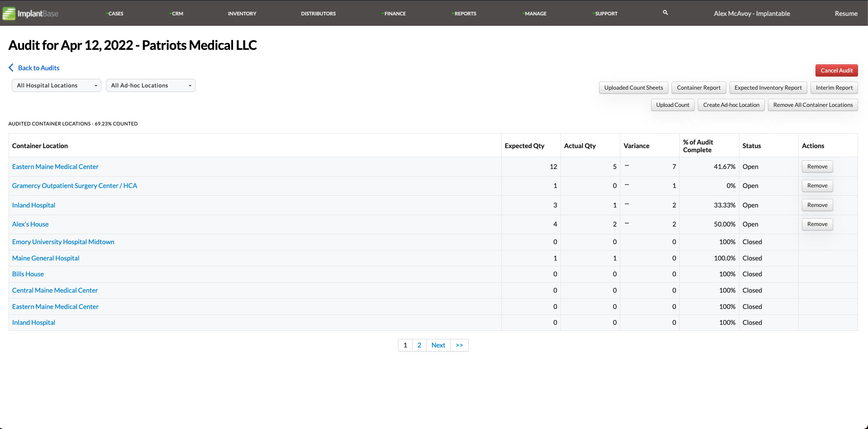This screenshot has width=868, height=429.
Task: Open Bills House location
Action: click(x=28, y=274)
